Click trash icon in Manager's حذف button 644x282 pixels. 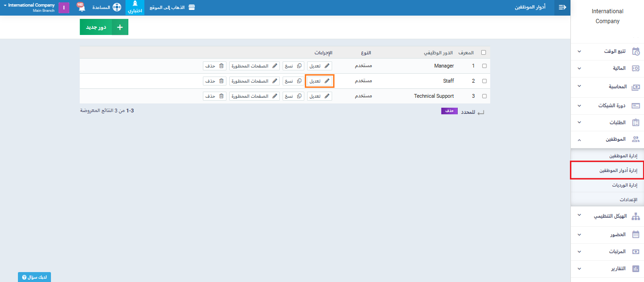pyautogui.click(x=221, y=66)
